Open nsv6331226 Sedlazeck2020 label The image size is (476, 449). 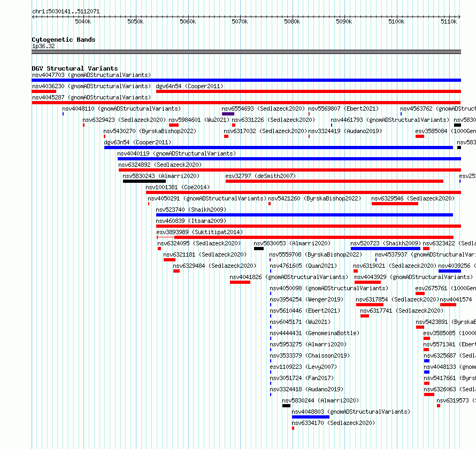[x=273, y=120]
